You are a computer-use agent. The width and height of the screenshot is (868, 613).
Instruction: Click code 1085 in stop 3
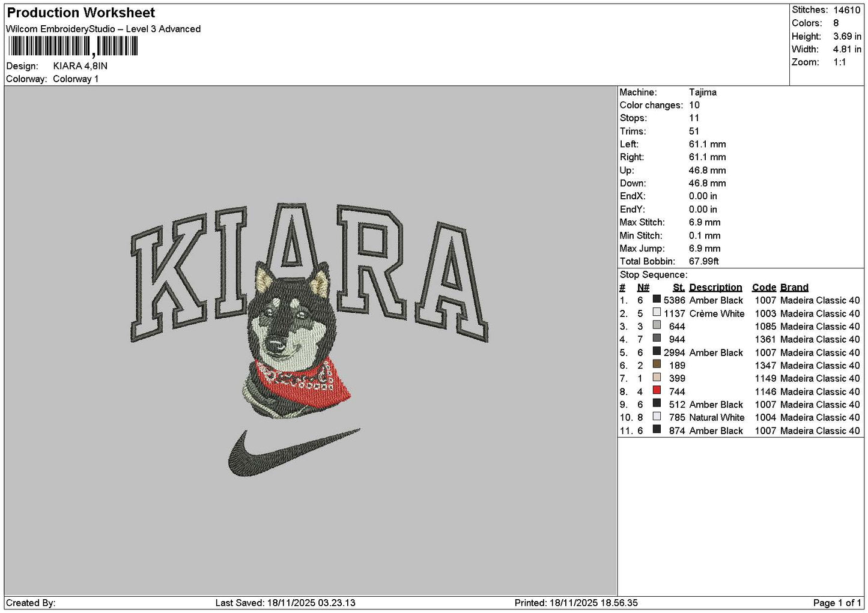point(766,327)
